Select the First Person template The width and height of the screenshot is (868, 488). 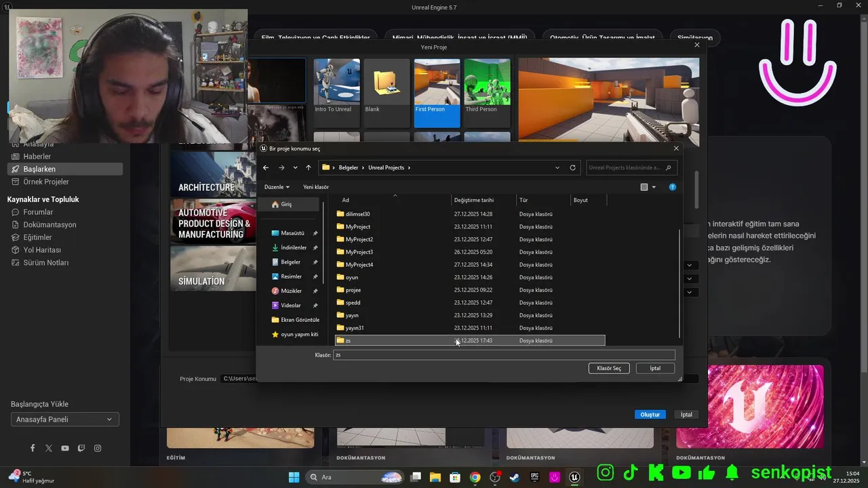(x=437, y=93)
